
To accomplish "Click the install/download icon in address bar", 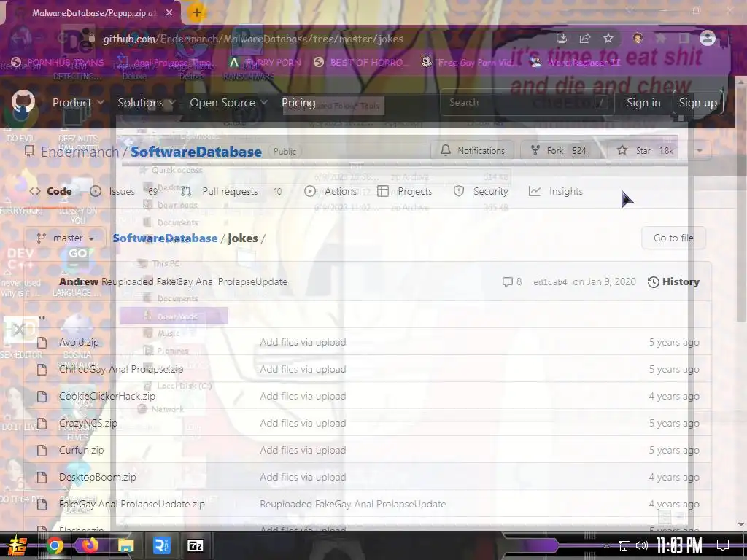I will tap(562, 39).
